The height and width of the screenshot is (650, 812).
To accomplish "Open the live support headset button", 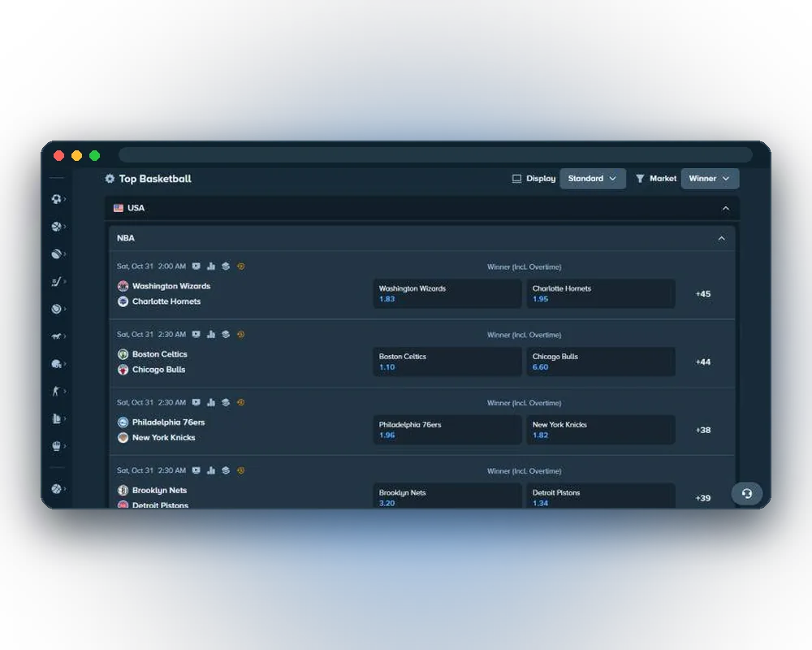I will point(746,493).
